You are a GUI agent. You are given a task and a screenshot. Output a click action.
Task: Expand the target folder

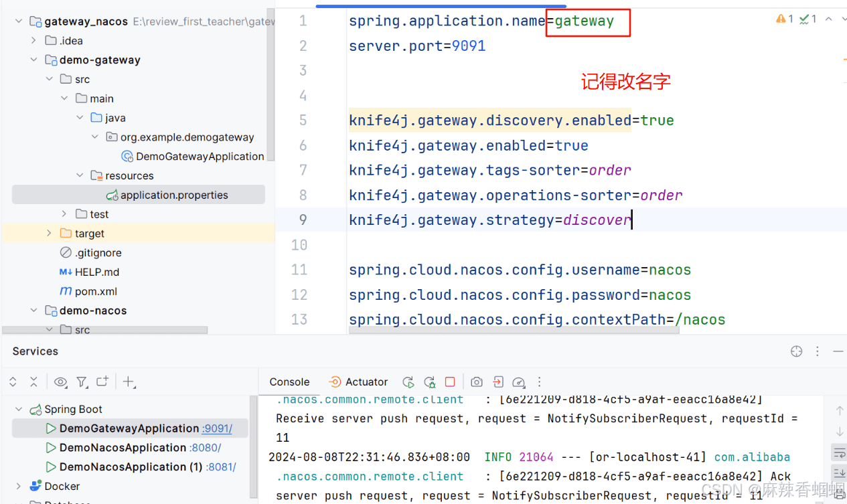49,234
